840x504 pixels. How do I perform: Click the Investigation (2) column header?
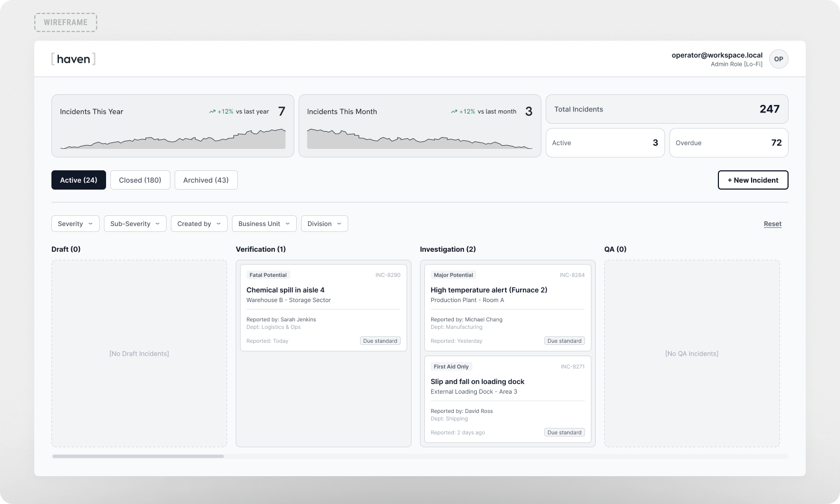pos(448,249)
